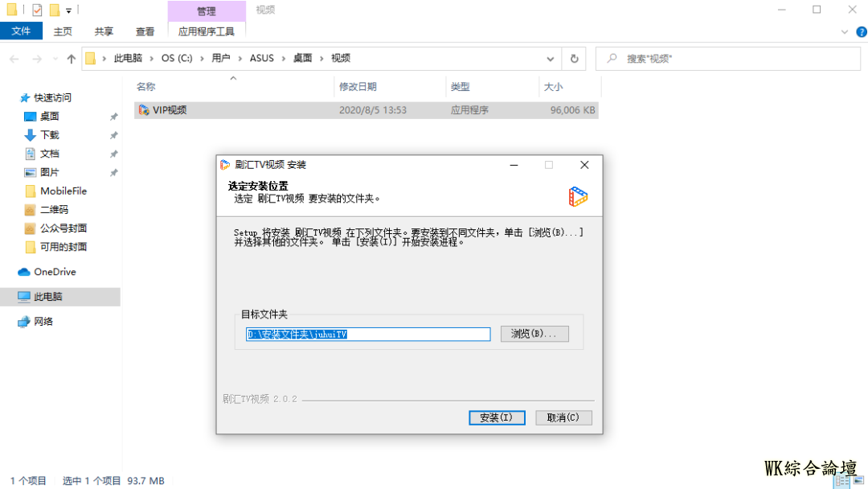Viewport: 868px width, 489px height.
Task: Unpin 文档 using its pin icon
Action: click(x=113, y=154)
